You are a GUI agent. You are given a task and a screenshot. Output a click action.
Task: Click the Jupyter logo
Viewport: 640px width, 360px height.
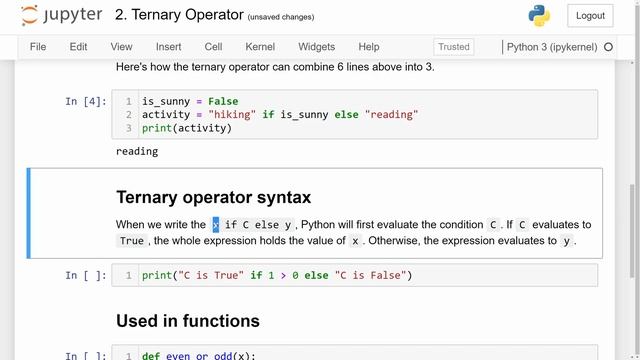pyautogui.click(x=62, y=16)
